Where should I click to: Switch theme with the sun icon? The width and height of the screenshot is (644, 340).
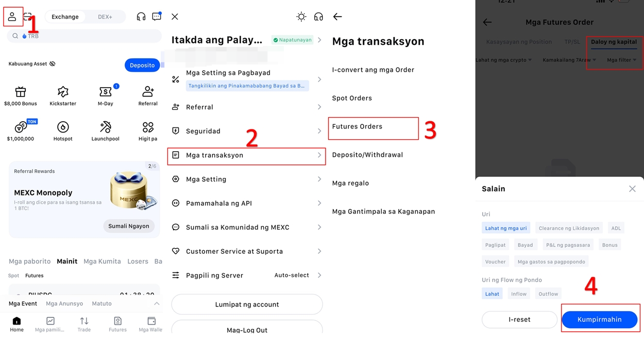click(301, 17)
